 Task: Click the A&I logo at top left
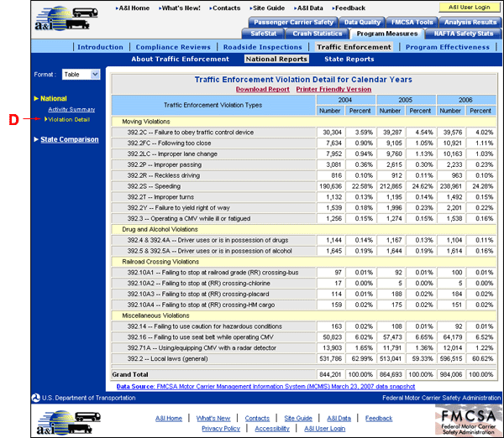coord(66,18)
